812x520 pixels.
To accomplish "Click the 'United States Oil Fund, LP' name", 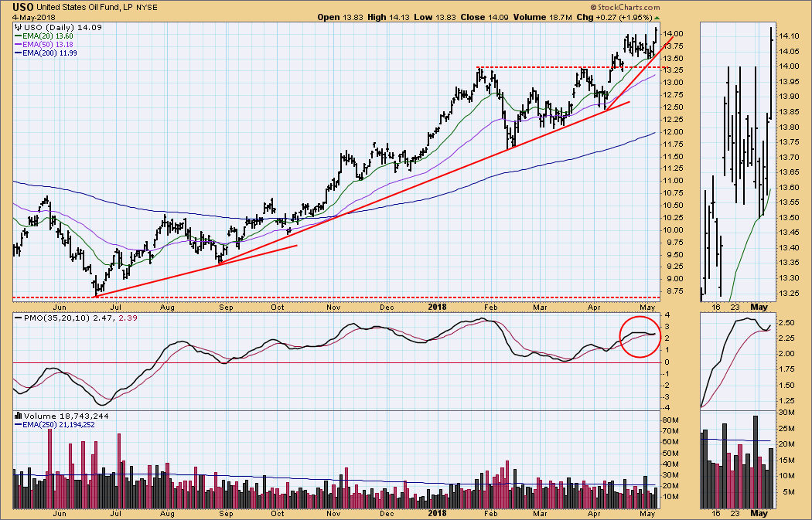I will coord(85,7).
